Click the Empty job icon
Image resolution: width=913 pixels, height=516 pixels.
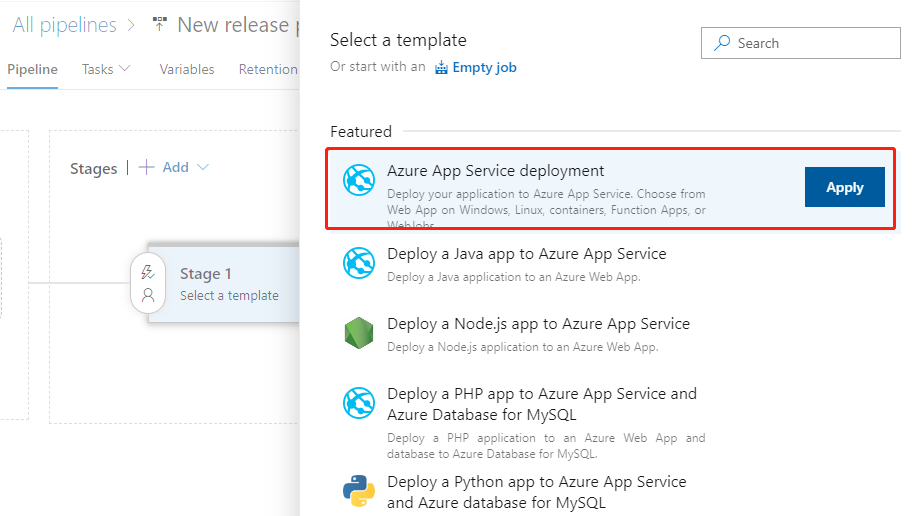(x=441, y=68)
